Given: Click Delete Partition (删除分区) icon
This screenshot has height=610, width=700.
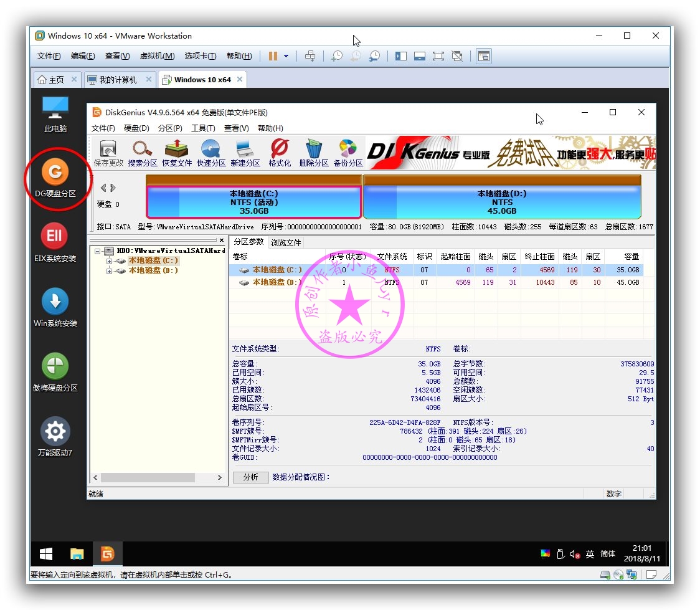Looking at the screenshot, I should pyautogui.click(x=313, y=153).
